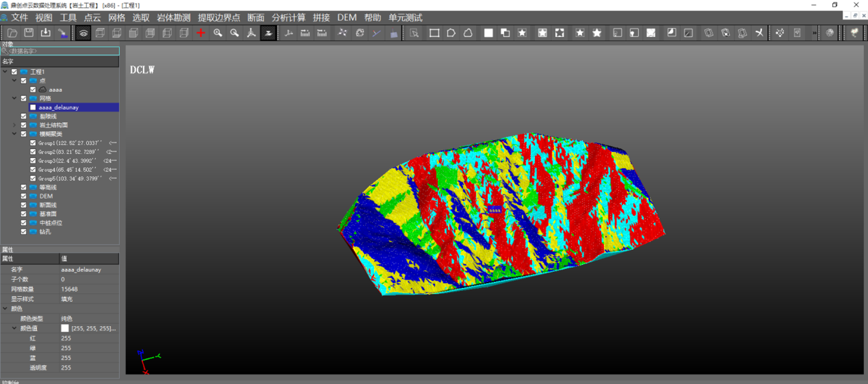The width and height of the screenshot is (868, 384).
Task: Open the DEM menu
Action: (x=347, y=18)
